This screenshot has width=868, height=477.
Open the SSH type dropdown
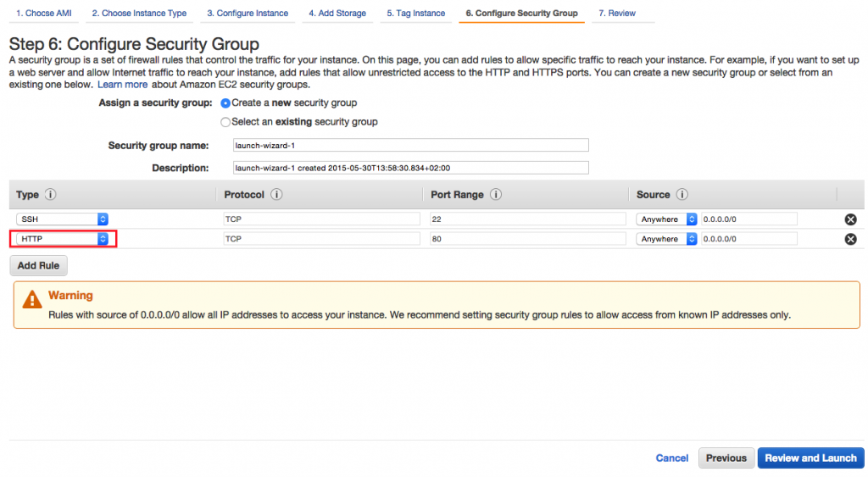tap(64, 219)
